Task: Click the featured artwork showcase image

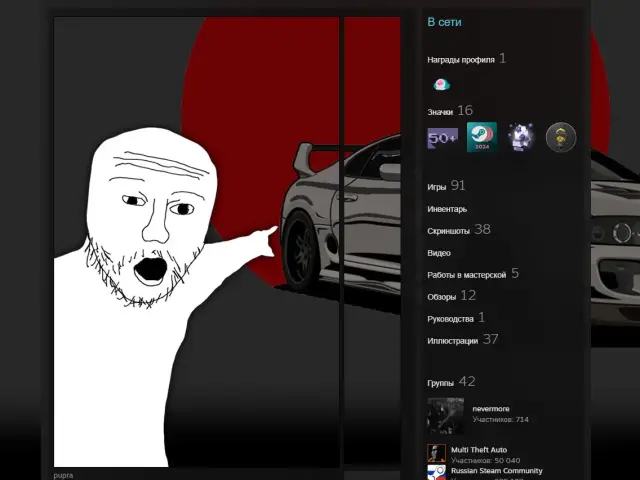Action: pos(198,240)
